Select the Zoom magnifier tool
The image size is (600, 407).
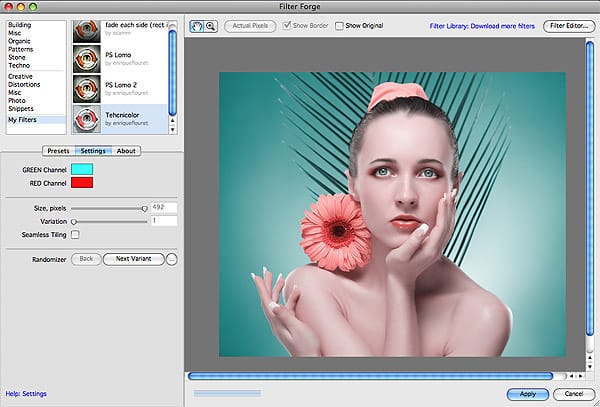(x=210, y=26)
